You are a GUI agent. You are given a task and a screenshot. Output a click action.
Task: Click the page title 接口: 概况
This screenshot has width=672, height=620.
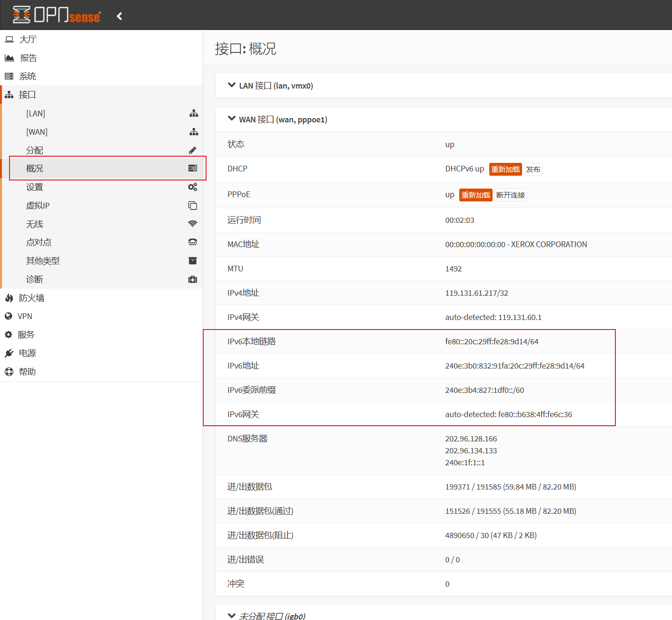246,49
